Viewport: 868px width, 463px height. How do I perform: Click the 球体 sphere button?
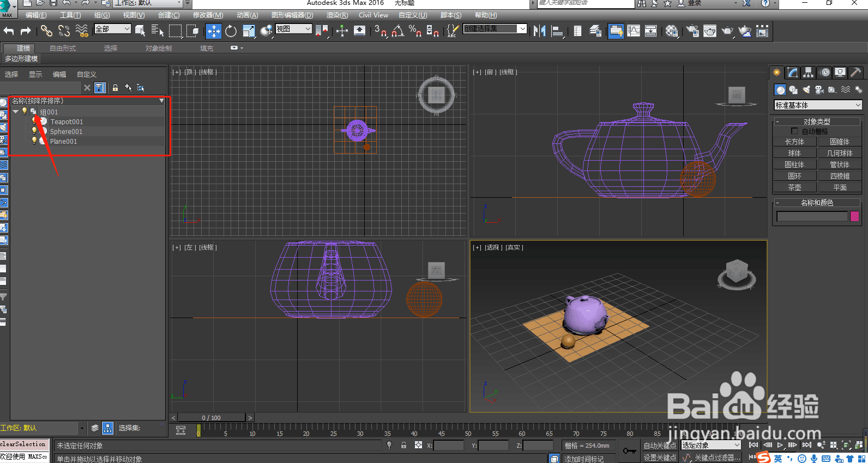[x=794, y=153]
